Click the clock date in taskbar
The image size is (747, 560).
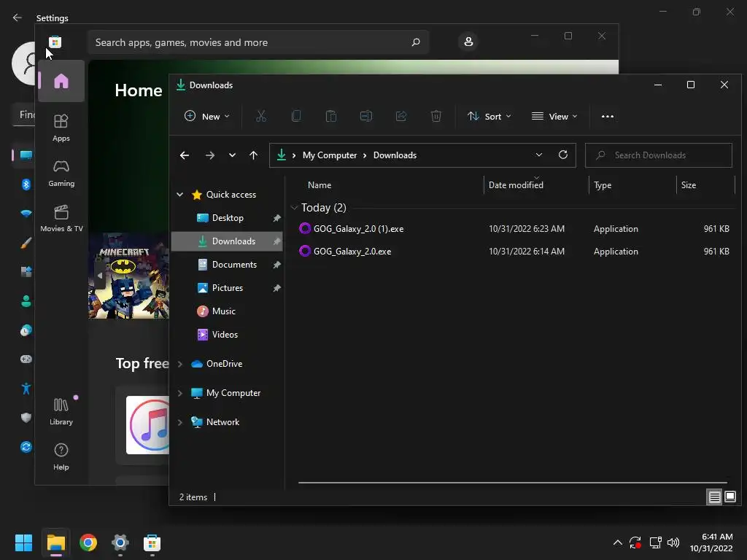(711, 542)
